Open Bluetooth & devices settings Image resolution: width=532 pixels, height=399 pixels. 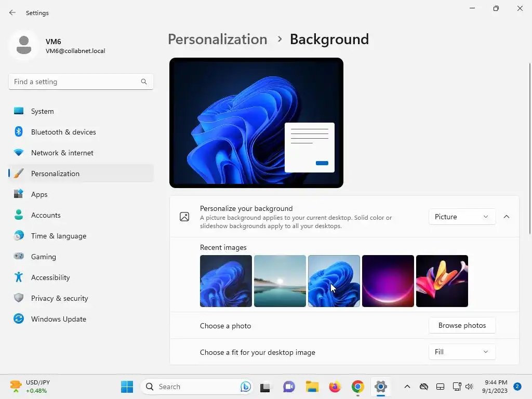click(81, 131)
